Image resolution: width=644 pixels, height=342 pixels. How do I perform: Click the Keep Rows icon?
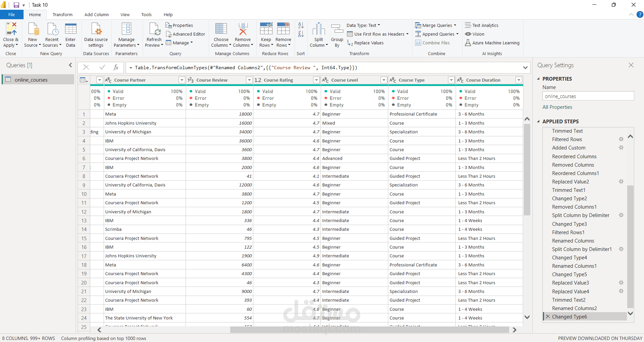tap(266, 30)
